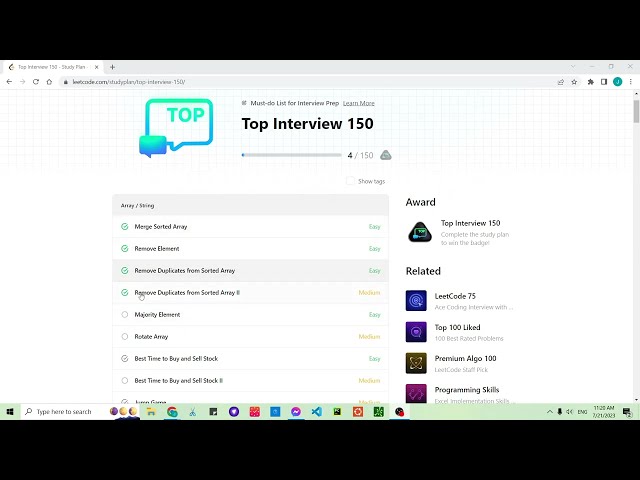
Task: Click the Top Interview 150 award badge
Action: click(420, 232)
